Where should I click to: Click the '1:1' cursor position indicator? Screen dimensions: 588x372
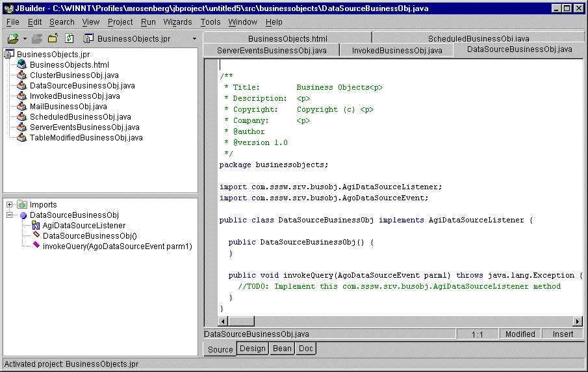tap(478, 334)
